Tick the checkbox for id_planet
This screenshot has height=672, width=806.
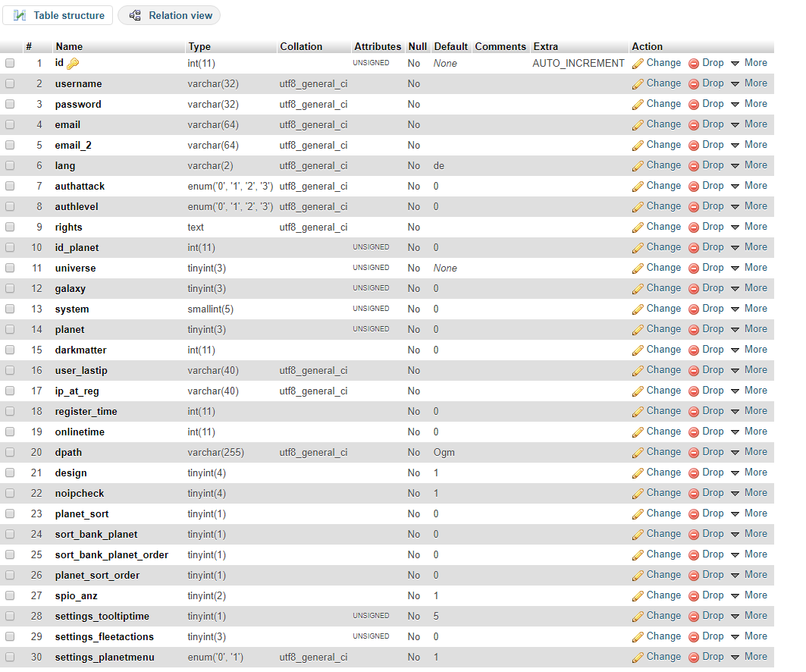10,247
